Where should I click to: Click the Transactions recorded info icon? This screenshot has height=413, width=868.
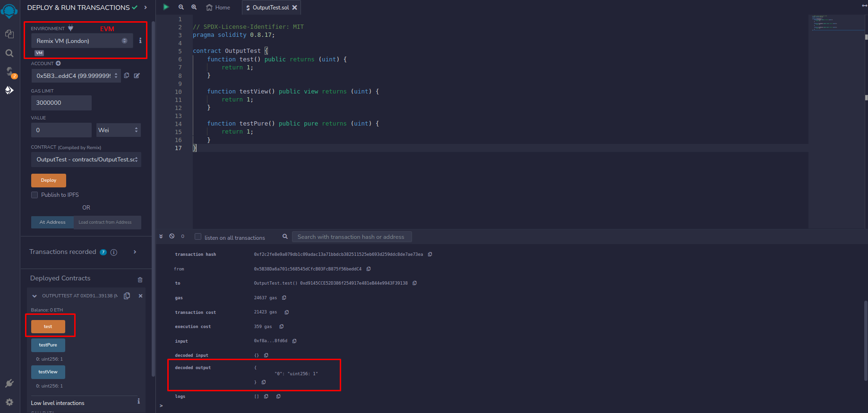114,253
